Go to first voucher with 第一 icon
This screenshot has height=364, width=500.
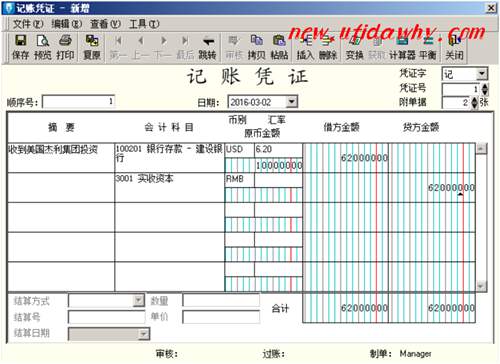pos(118,47)
